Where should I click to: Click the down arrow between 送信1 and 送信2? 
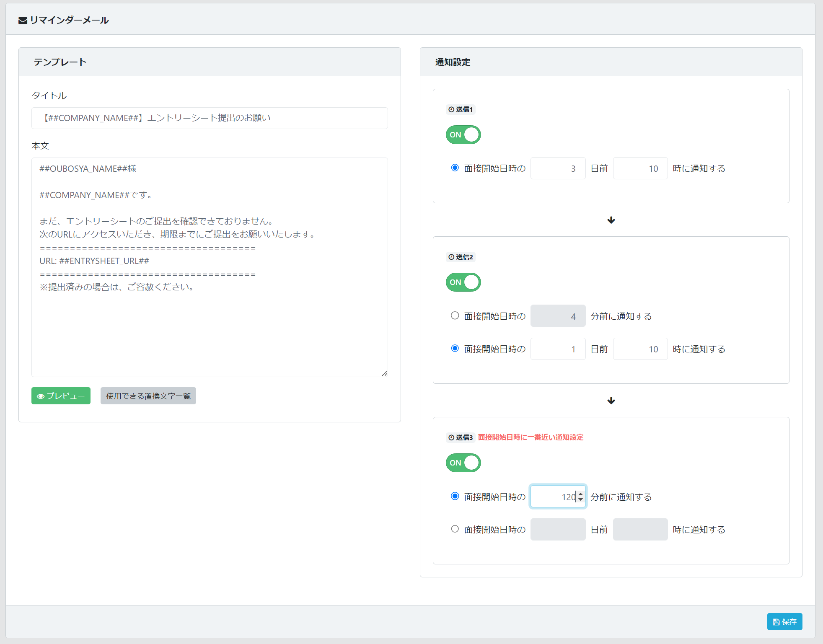point(611,220)
